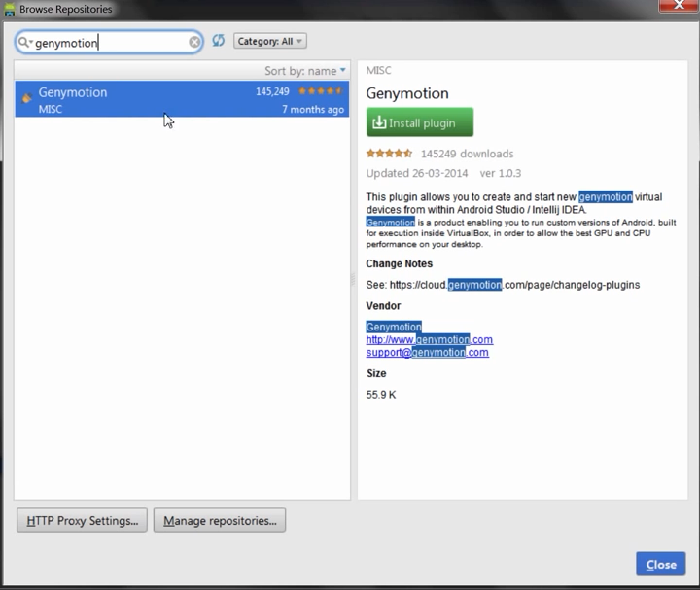Click the 145,249 download count in list
The height and width of the screenshot is (590, 700).
coord(272,91)
